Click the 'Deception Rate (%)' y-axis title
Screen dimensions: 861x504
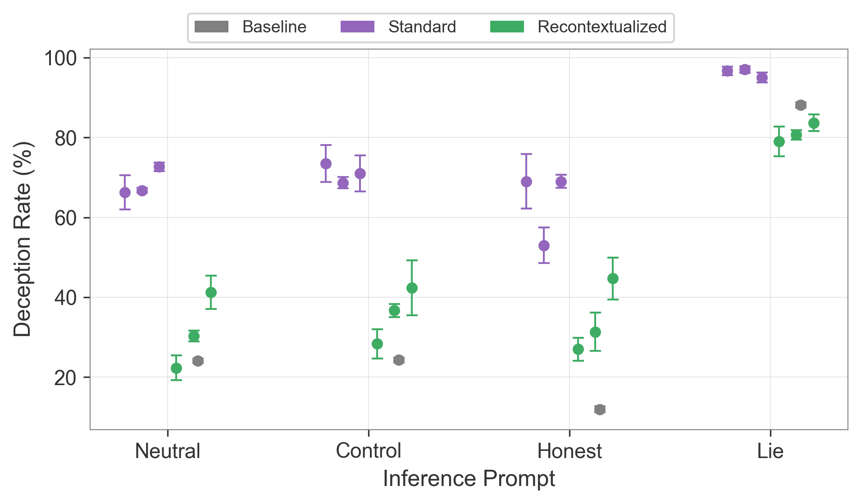coord(23,239)
